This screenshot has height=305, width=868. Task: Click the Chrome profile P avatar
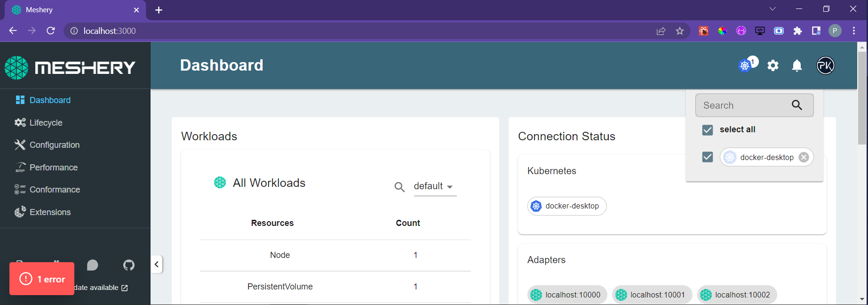(x=835, y=31)
